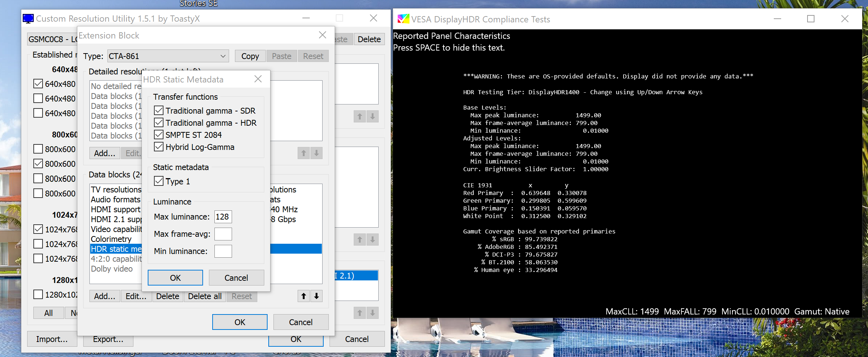Toggle checked 1024x768 resolution checkbox

(x=38, y=229)
